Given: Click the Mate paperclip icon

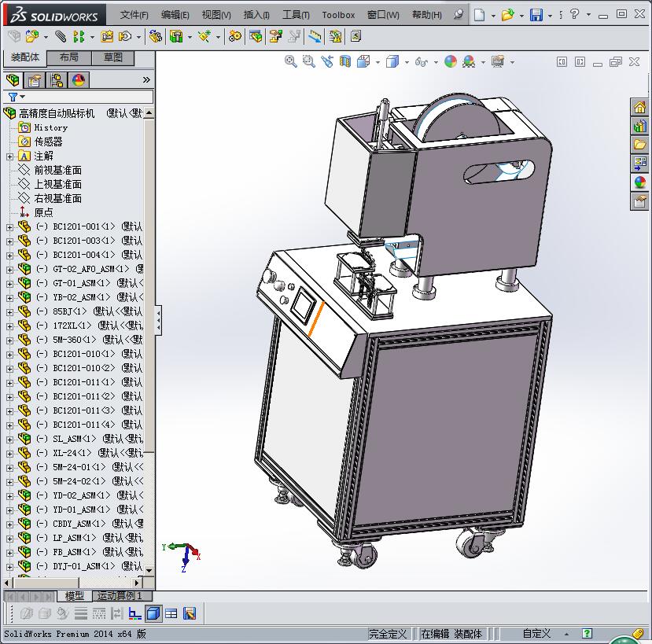Looking at the screenshot, I should 61,37.
